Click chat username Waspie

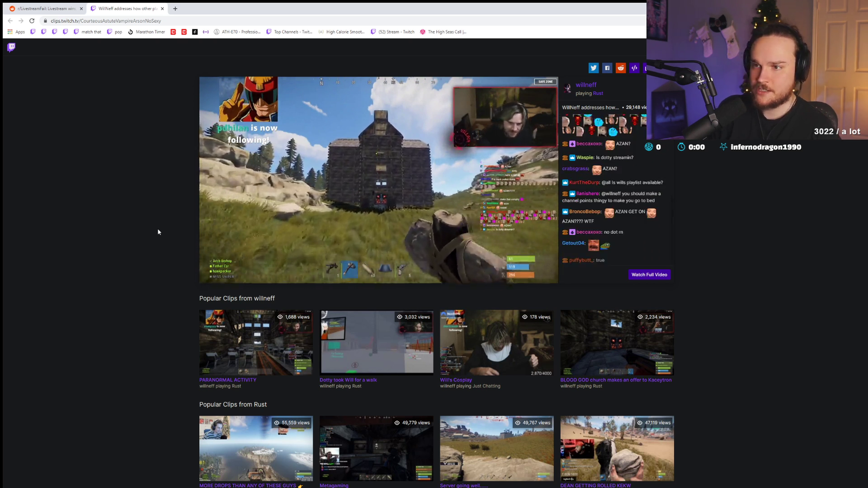[585, 158]
